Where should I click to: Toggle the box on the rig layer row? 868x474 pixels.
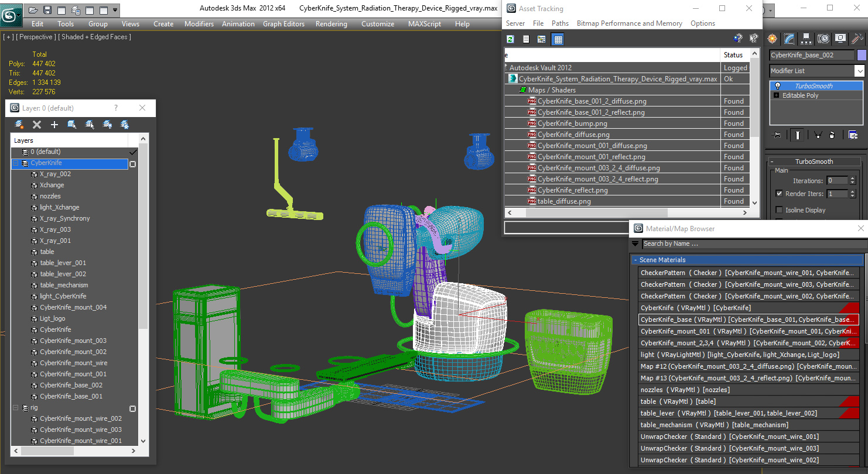click(133, 408)
